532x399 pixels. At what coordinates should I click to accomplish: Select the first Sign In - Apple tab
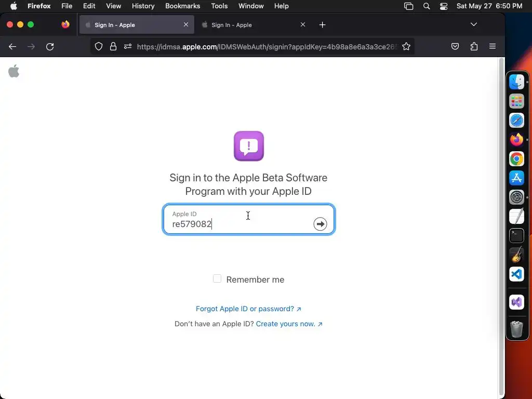pyautogui.click(x=137, y=25)
